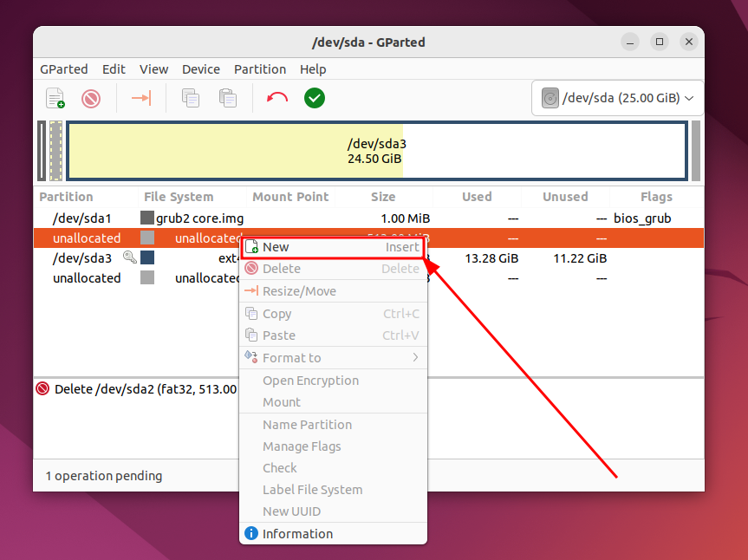Choose New from the context menu
The image size is (748, 560).
tap(333, 247)
